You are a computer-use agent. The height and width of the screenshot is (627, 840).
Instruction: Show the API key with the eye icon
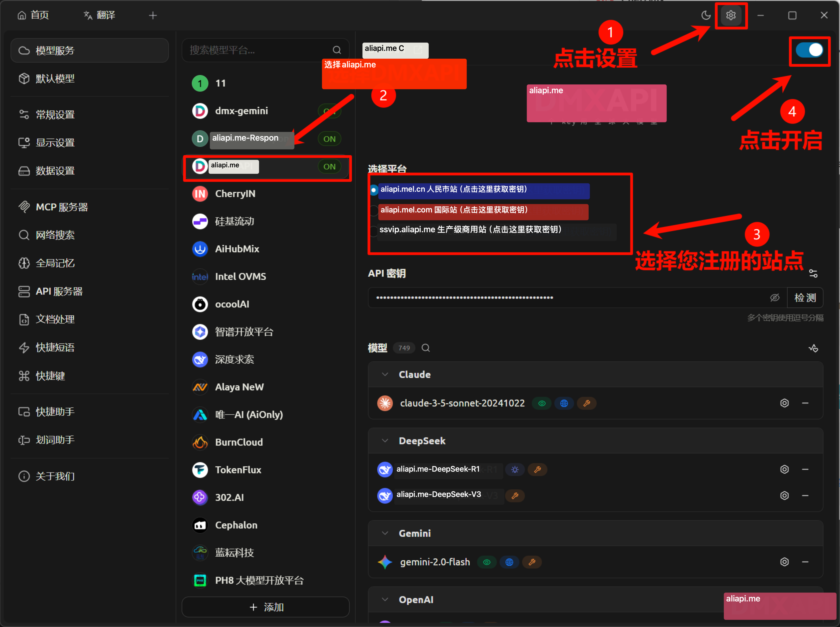[775, 298]
